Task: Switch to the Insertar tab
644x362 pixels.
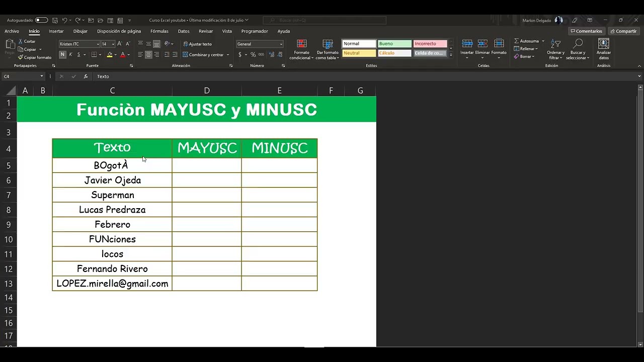Action: 56,31
